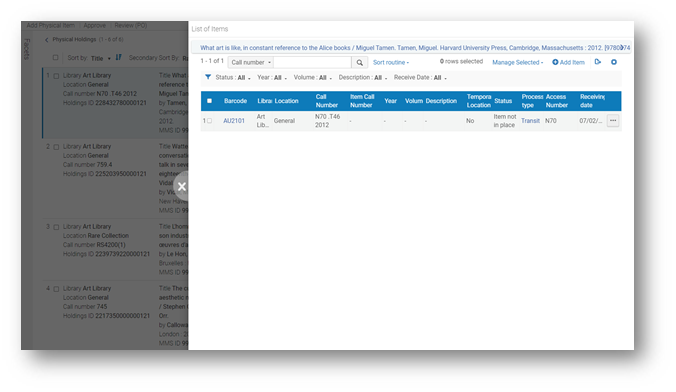
Task: Click the Location column header
Action: [286, 101]
